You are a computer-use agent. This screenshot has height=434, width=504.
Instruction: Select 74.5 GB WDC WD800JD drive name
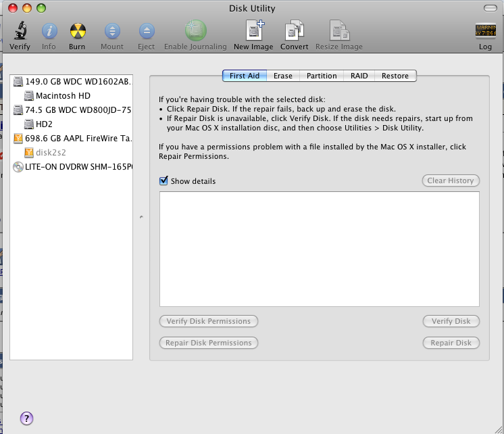point(78,110)
